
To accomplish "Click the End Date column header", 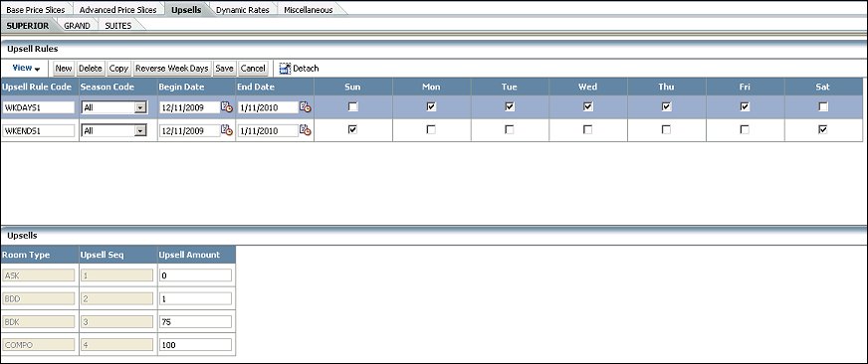I will point(275,87).
